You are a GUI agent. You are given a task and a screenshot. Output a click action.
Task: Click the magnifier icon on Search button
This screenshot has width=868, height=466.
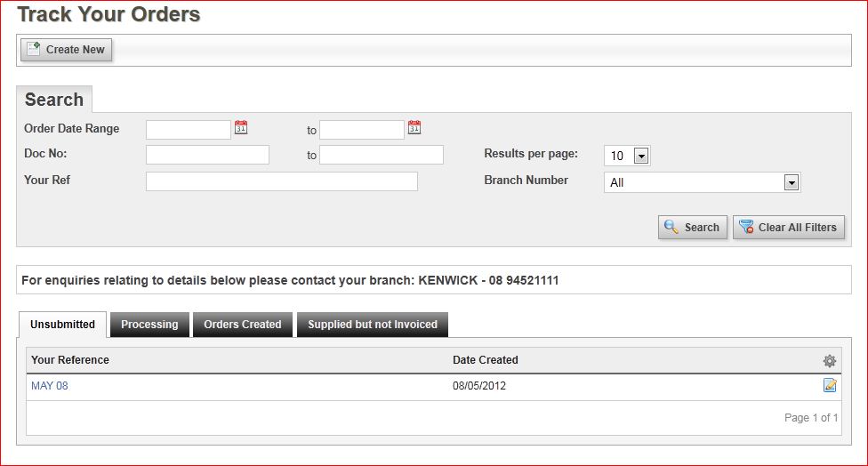coord(671,227)
